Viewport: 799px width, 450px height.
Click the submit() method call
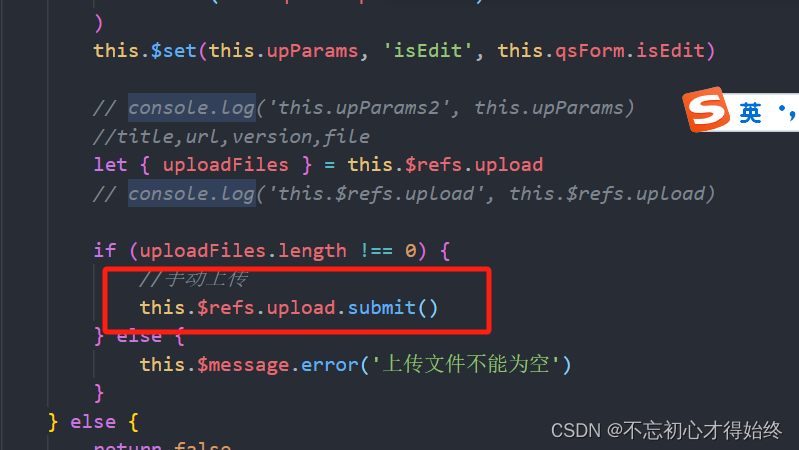[392, 307]
